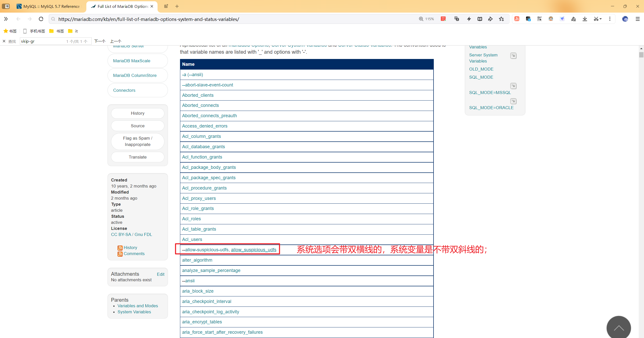Viewport: 644px width, 338px height.
Task: Open the aria_block_size variable link
Action: click(x=198, y=291)
